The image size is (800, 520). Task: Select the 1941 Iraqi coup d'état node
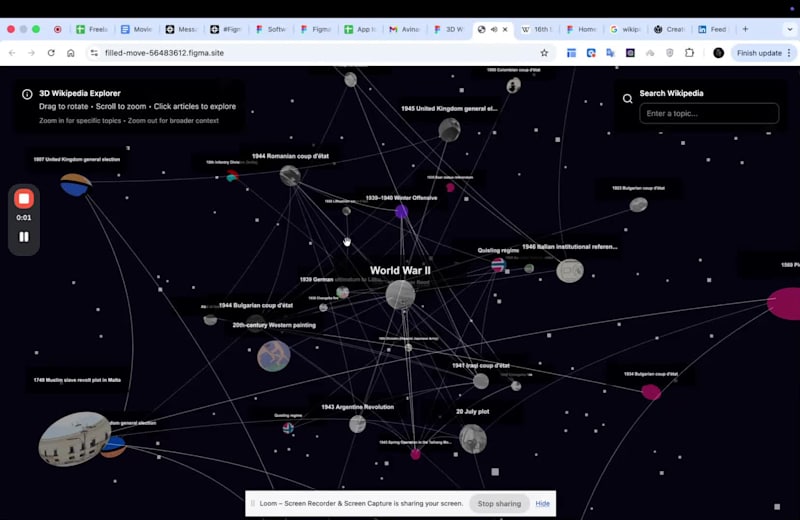pyautogui.click(x=481, y=381)
